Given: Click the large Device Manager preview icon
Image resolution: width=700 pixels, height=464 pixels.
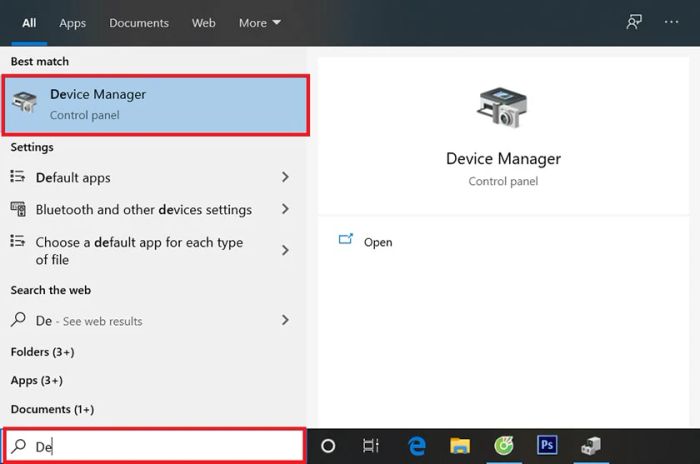Looking at the screenshot, I should click(x=503, y=107).
